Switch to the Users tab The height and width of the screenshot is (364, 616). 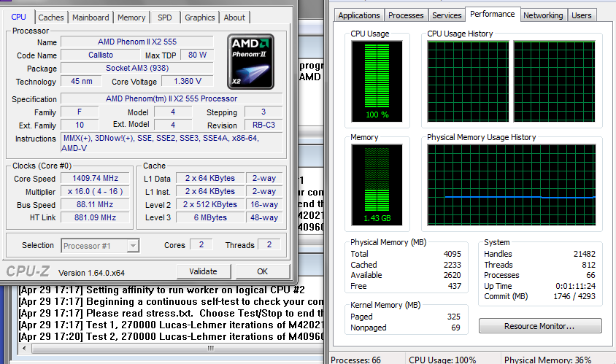tap(582, 15)
